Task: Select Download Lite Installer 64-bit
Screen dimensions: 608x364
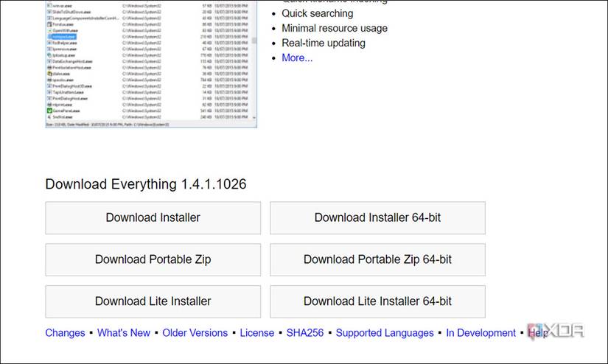Action: [377, 301]
